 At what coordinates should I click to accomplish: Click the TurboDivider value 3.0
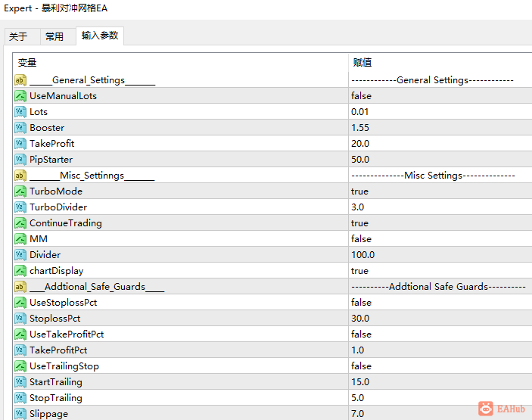[x=358, y=207]
